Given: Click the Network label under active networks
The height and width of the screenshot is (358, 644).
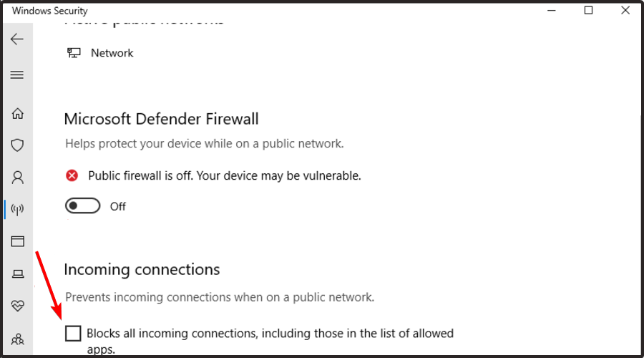Looking at the screenshot, I should [112, 53].
